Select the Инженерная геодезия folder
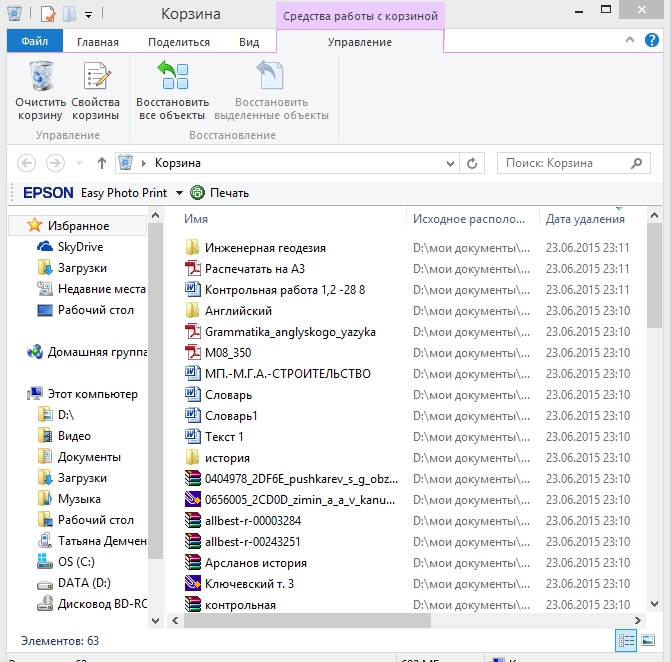671x662 pixels. coord(265,248)
